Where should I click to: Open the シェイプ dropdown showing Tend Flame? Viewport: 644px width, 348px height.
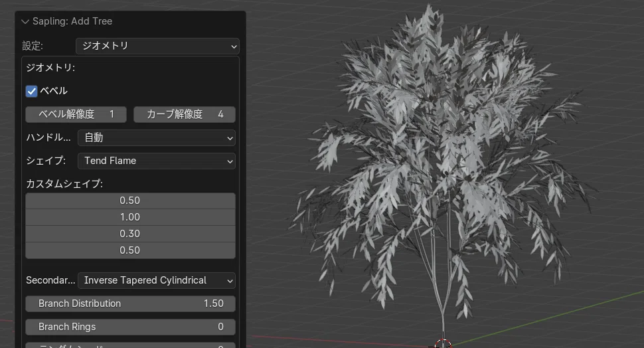click(x=157, y=161)
